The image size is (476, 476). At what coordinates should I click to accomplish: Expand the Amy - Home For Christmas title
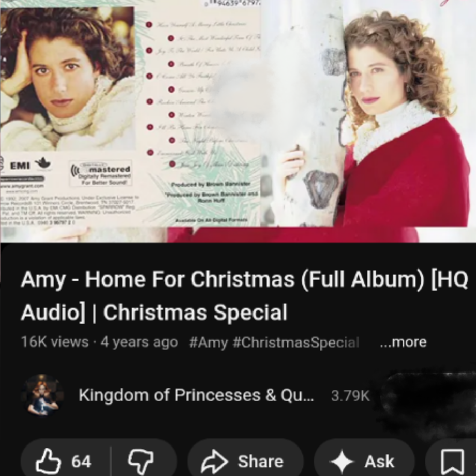tap(244, 295)
